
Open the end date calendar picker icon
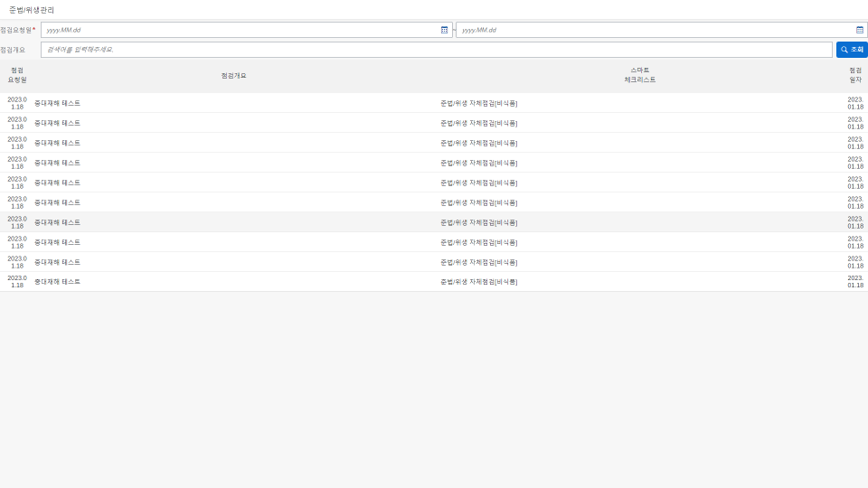[x=860, y=30]
